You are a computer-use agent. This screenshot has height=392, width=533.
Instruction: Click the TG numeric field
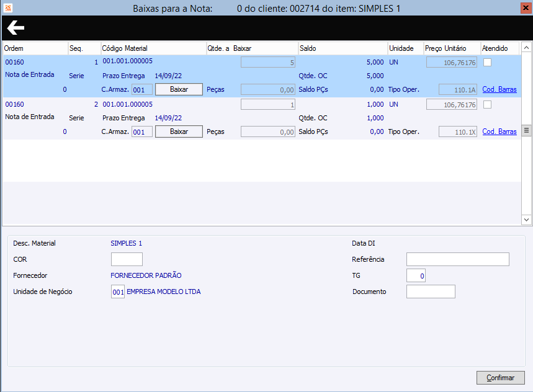[416, 275]
